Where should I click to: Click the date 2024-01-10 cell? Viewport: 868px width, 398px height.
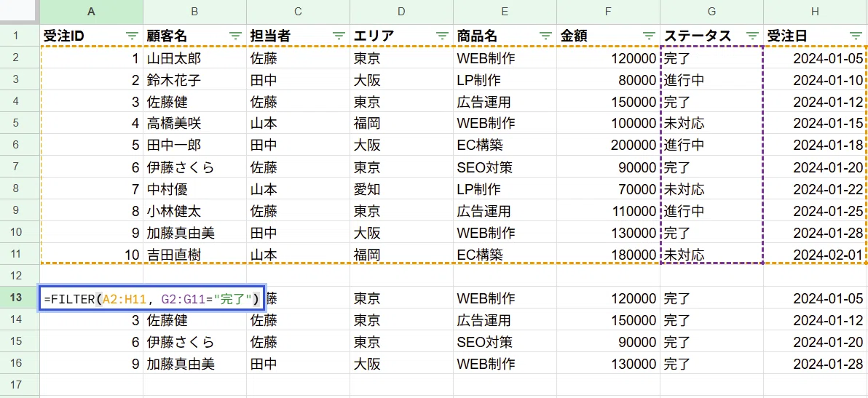[816, 80]
